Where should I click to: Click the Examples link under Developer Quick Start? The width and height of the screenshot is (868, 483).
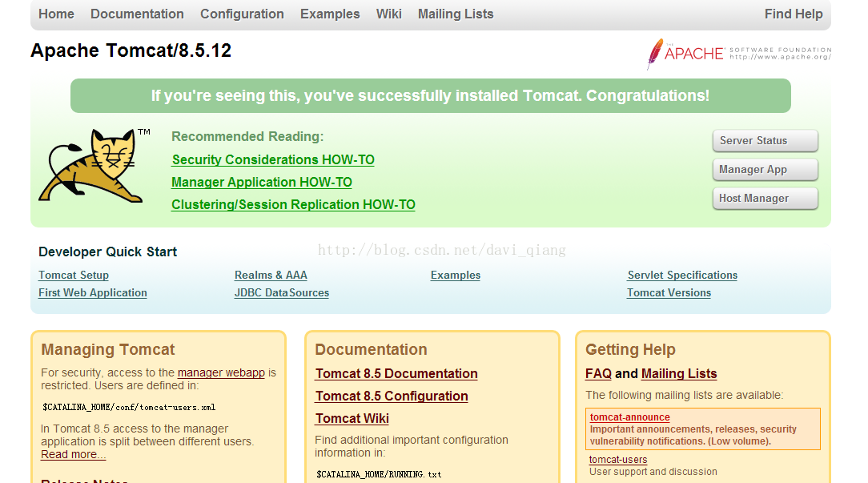tap(455, 276)
